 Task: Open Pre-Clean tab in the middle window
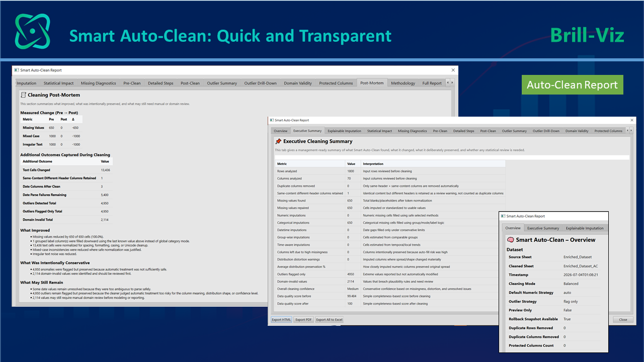440,131
